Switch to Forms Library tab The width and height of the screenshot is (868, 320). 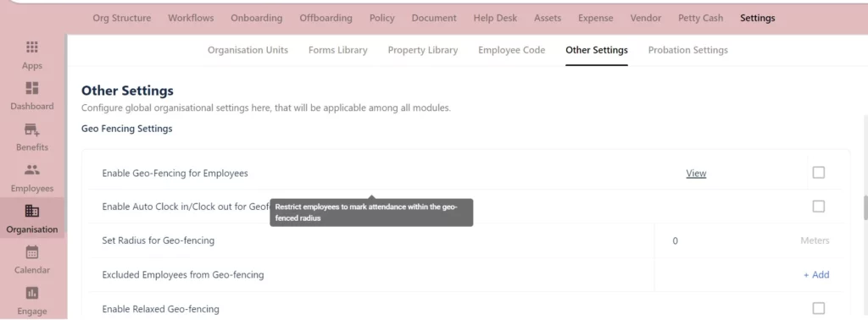click(337, 50)
